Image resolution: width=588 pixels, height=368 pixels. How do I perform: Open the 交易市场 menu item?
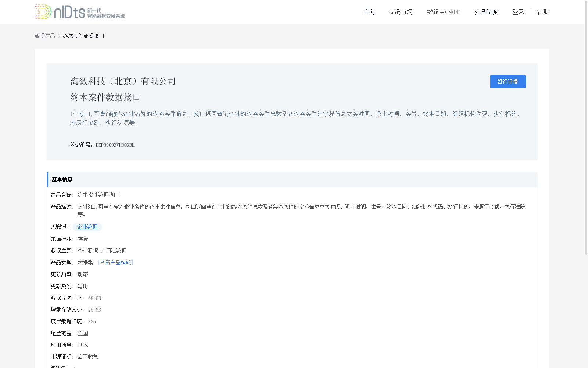(401, 12)
